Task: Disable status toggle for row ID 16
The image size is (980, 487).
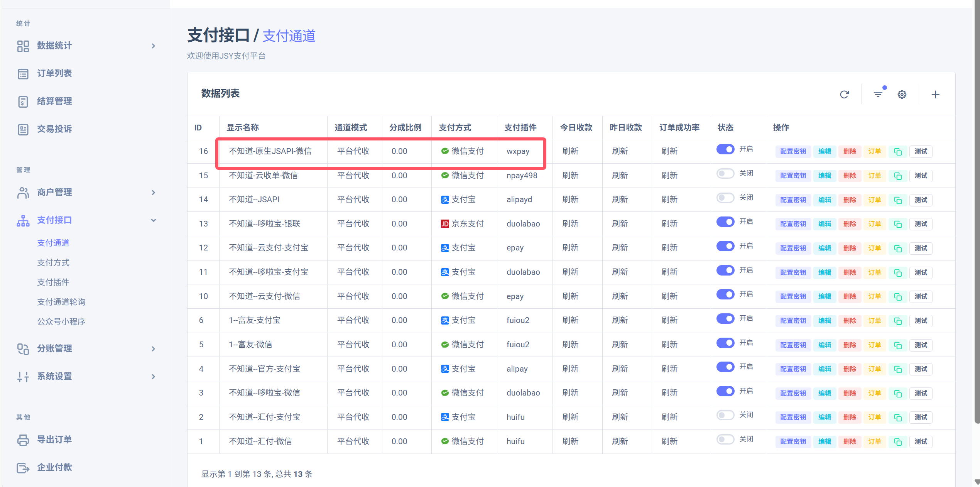Action: click(x=725, y=149)
